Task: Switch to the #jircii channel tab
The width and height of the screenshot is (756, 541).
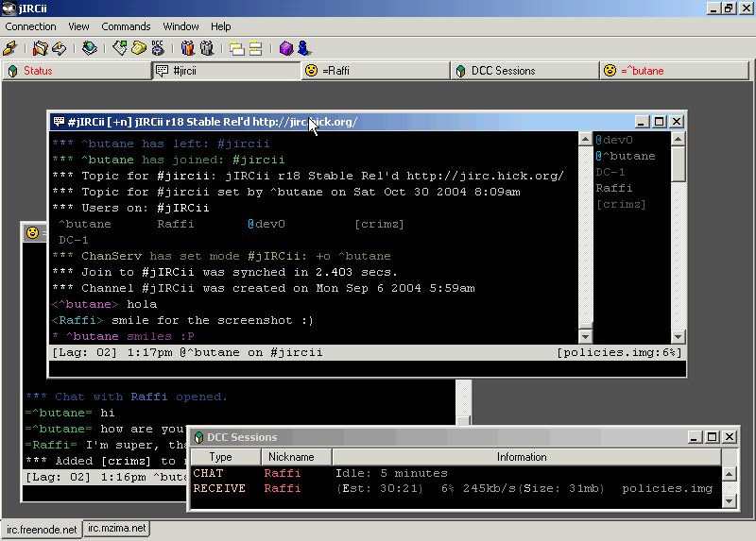Action: [226, 71]
